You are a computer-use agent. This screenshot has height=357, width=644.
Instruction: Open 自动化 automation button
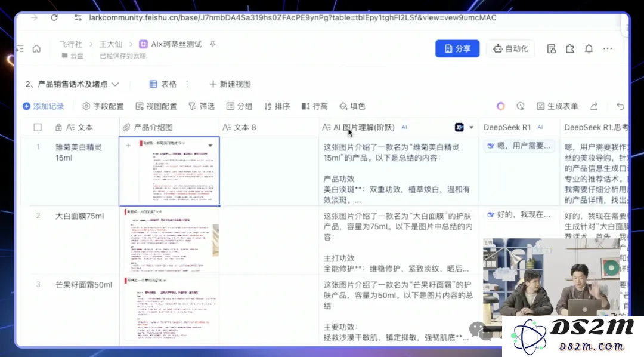(x=510, y=48)
